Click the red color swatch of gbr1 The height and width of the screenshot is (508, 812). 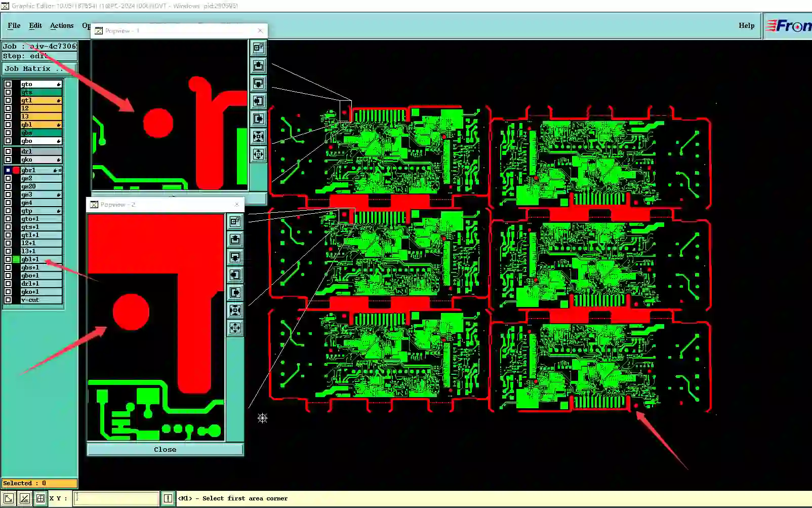[x=16, y=170]
